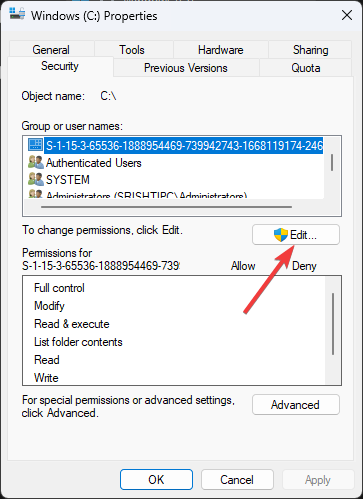Screen dimensions: 363x499
Task: Switch to the Tools tab
Action: 132,50
